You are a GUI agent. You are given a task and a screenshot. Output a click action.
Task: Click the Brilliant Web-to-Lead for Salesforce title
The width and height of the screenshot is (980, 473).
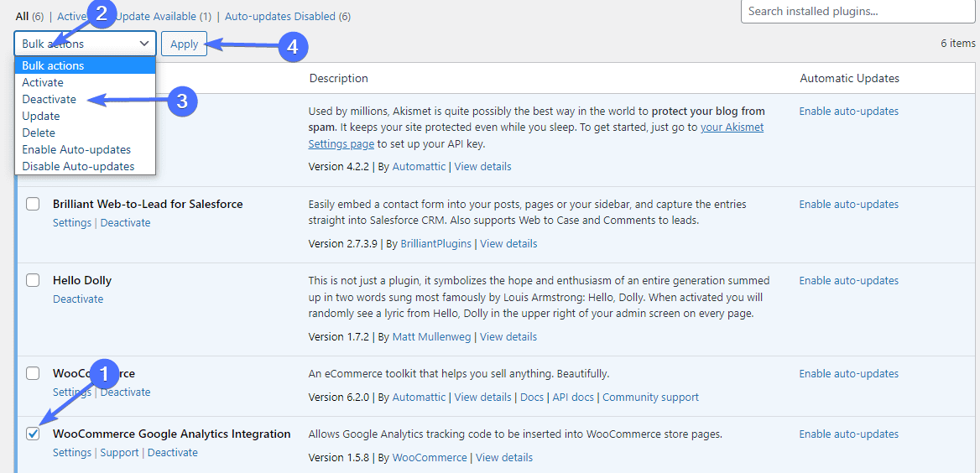[148, 204]
